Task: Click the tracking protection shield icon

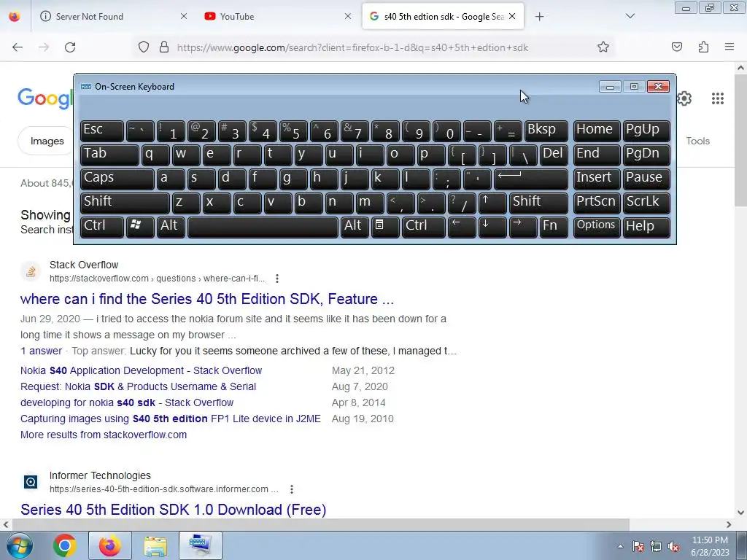Action: click(144, 47)
